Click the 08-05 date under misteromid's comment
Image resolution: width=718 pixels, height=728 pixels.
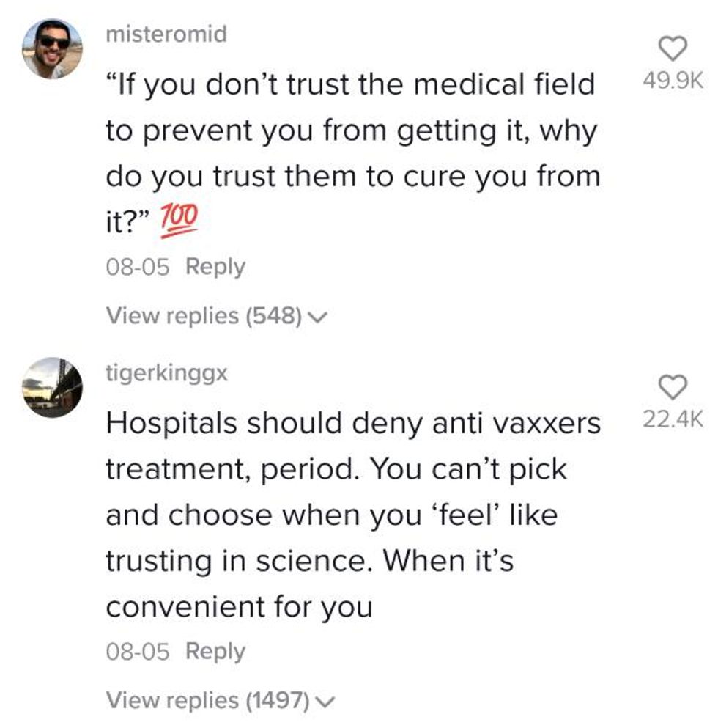point(138,266)
